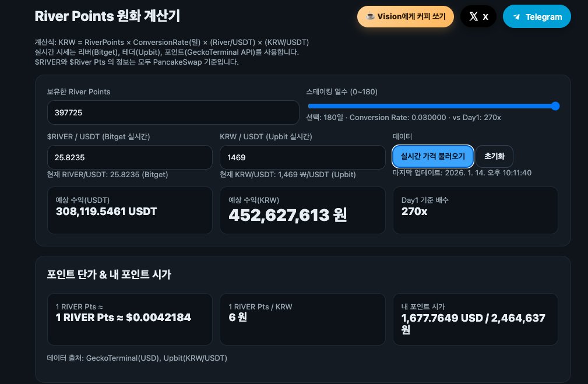Image resolution: width=588 pixels, height=384 pixels.
Task: Click the 마지막 업데이트 timestamp text
Action: [x=462, y=173]
